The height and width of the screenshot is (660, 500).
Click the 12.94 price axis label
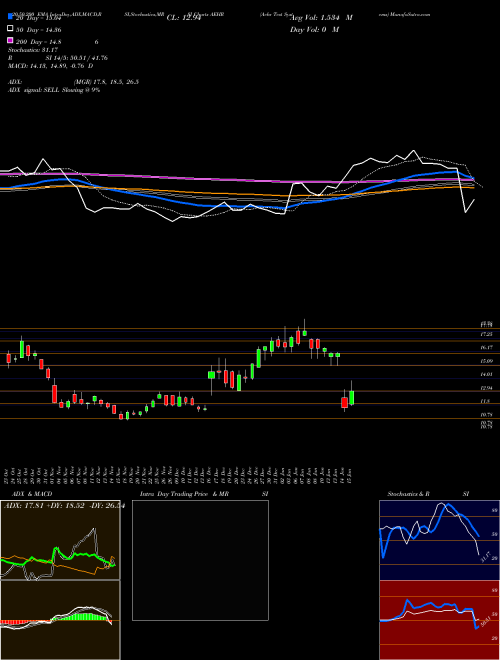point(487,388)
